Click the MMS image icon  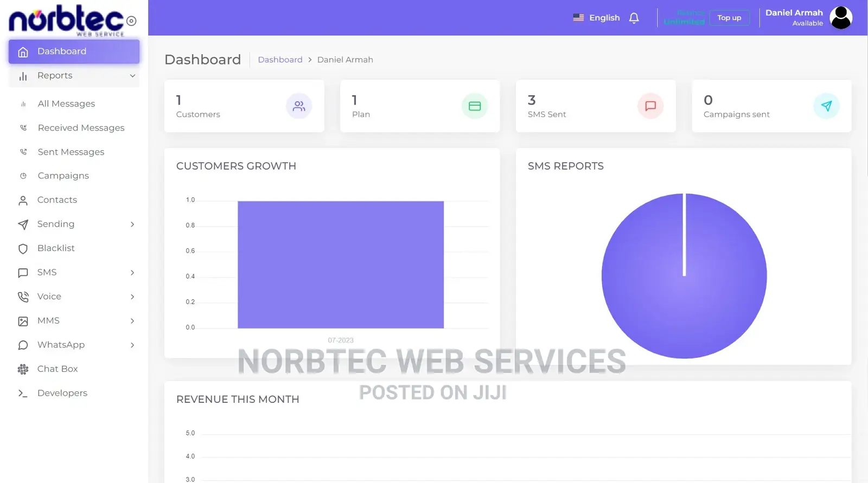pyautogui.click(x=23, y=321)
